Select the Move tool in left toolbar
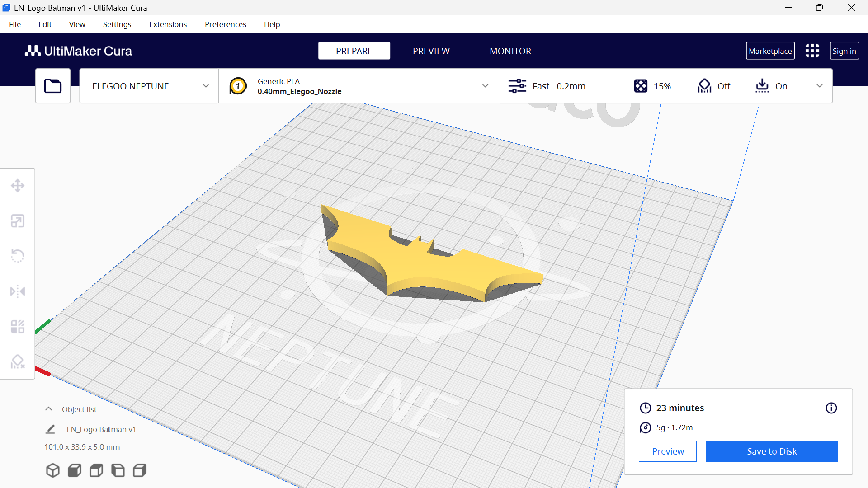 18,186
